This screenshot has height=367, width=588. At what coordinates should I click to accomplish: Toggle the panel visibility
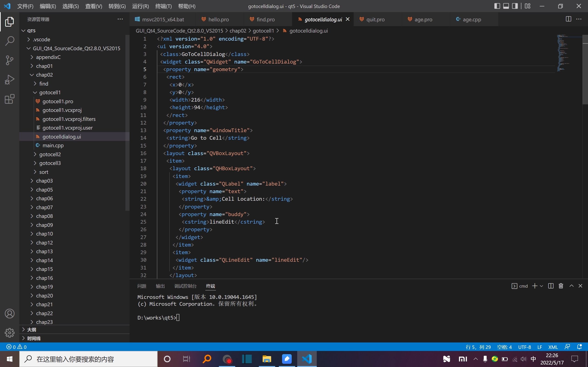click(506, 6)
